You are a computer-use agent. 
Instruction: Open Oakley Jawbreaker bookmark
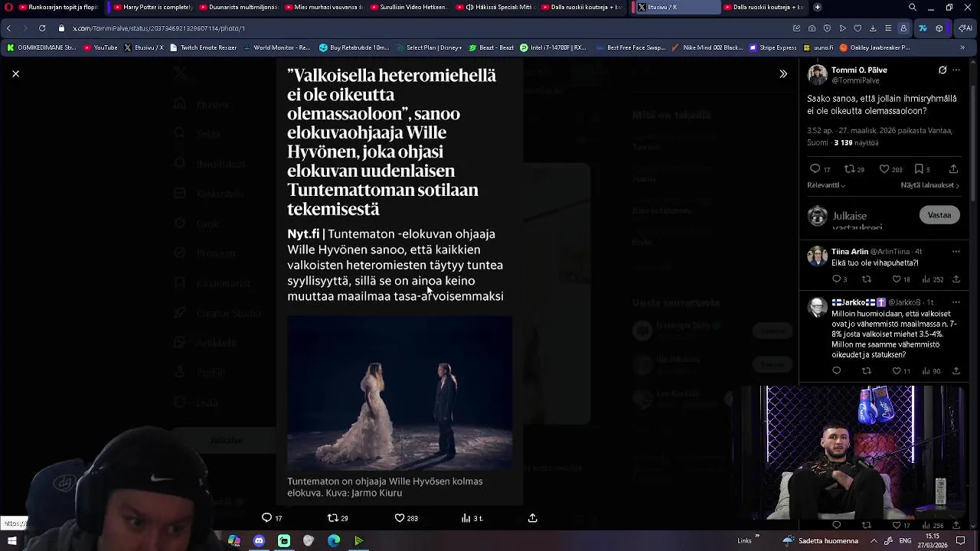pos(875,47)
